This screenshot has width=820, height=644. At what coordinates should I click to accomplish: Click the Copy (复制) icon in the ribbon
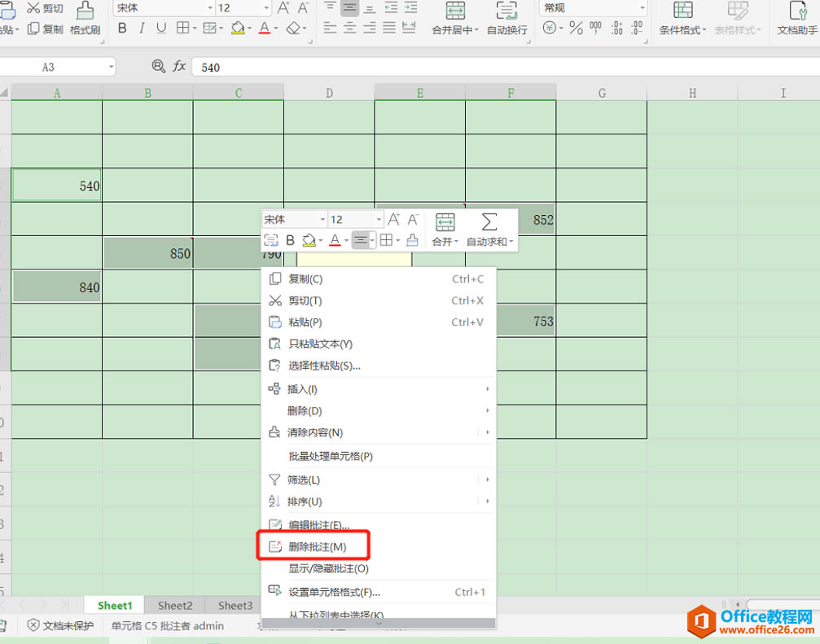(34, 28)
